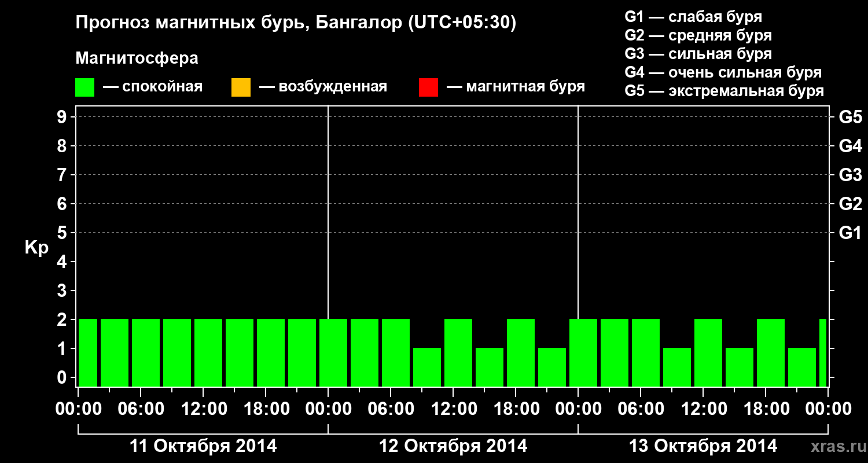Select legend line 'G4 — очень сильная буря'

click(x=723, y=72)
